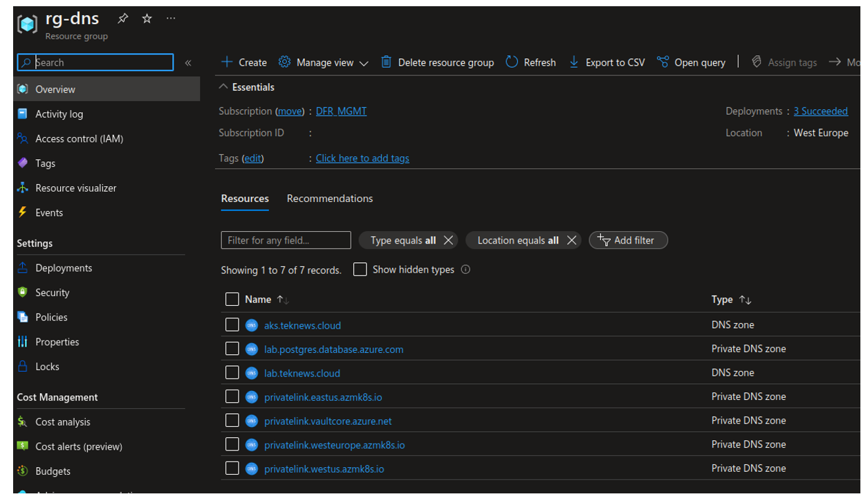Viewport: 868px width, 501px height.
Task: Collapse the left sidebar with double chevron
Action: click(188, 63)
